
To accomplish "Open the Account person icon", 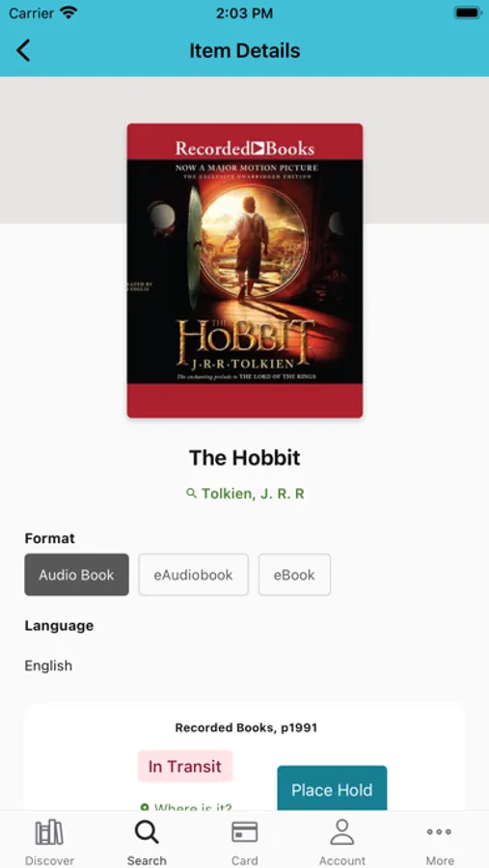I will [341, 832].
